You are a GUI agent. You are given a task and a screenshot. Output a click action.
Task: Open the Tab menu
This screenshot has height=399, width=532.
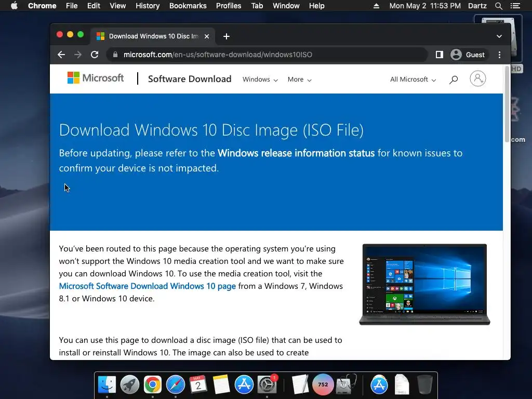(x=257, y=6)
